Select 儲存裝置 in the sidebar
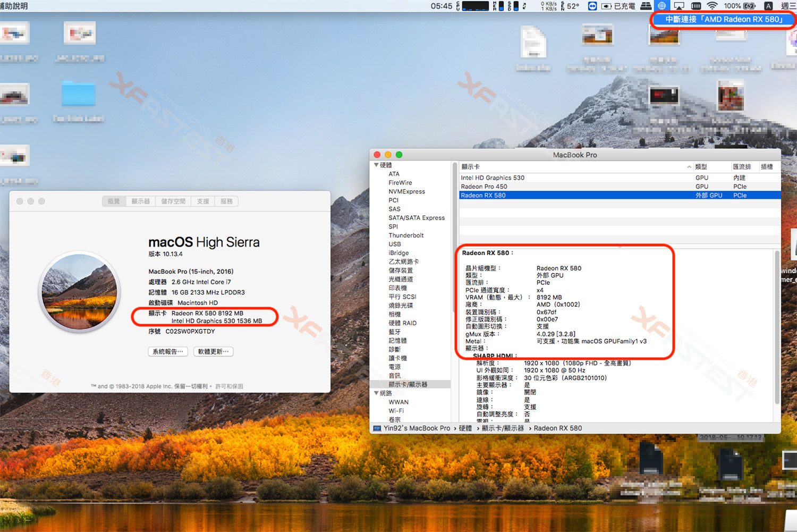 [401, 271]
